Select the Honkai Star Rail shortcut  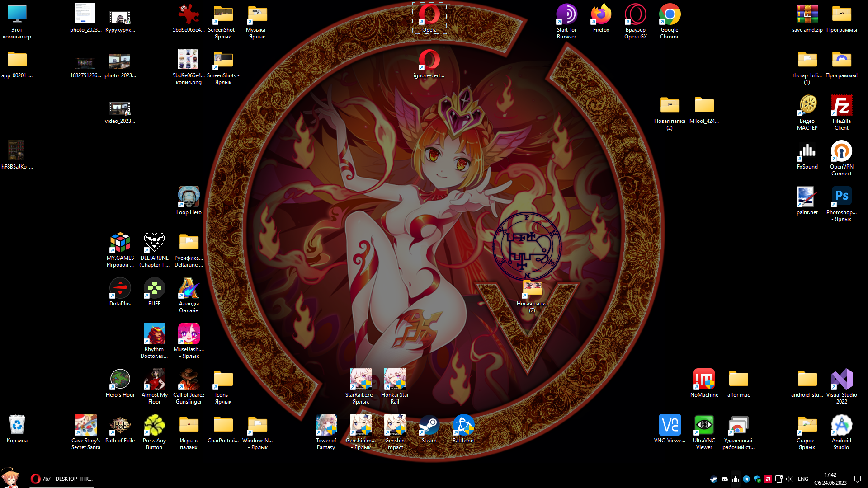[x=395, y=386]
